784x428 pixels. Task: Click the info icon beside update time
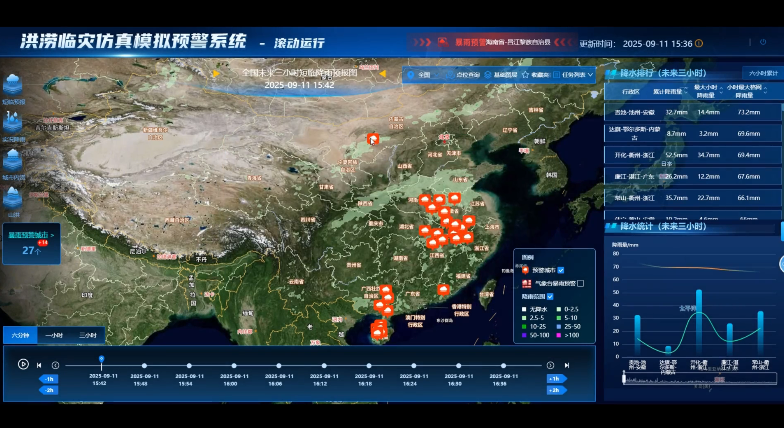click(x=699, y=44)
